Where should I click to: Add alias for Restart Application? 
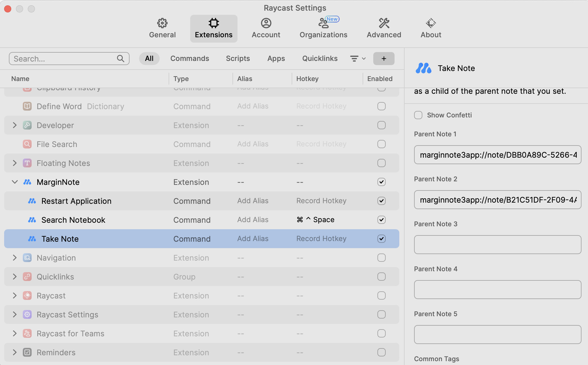pyautogui.click(x=253, y=201)
